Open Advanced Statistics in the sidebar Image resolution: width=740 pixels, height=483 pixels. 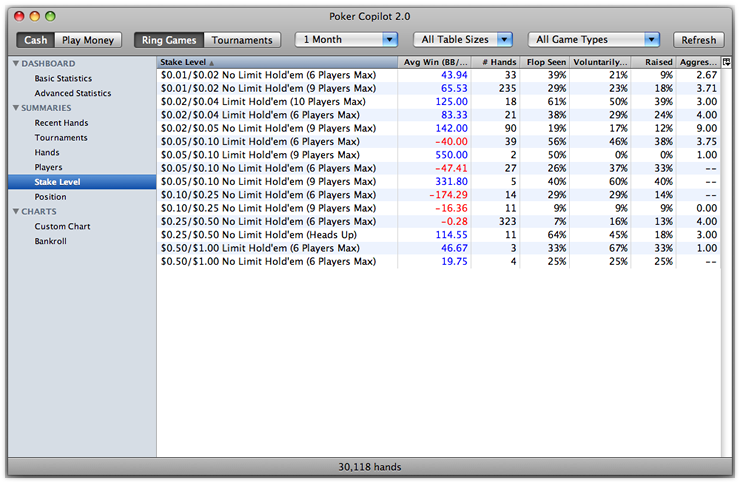[x=73, y=93]
